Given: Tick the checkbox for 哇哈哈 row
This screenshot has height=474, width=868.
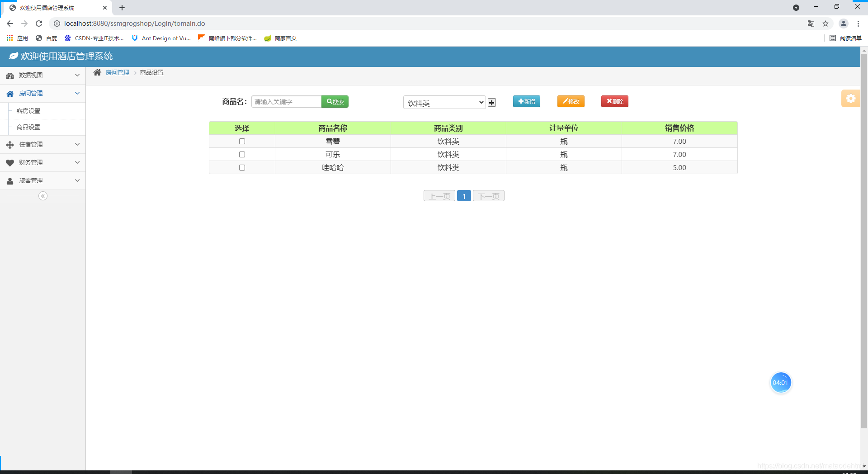Looking at the screenshot, I should 242,168.
